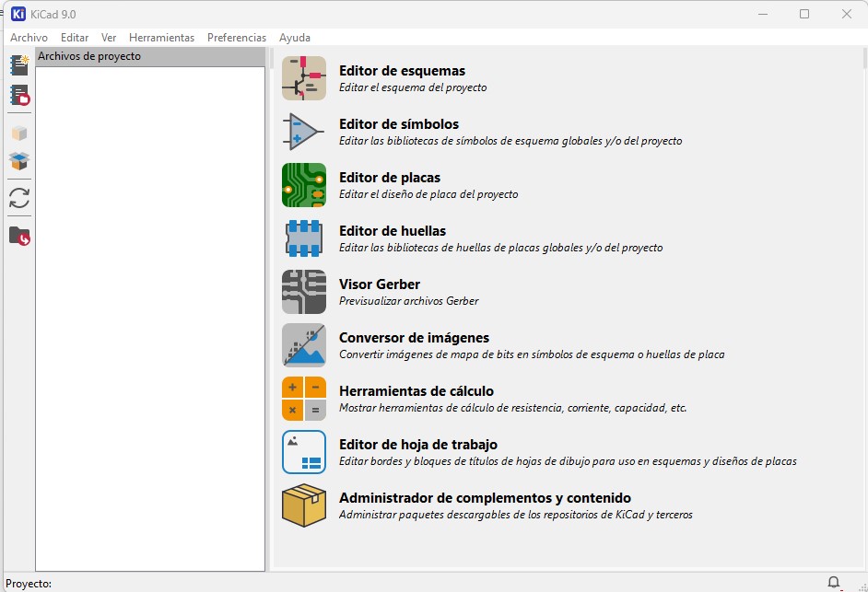This screenshot has height=592, width=868.
Task: Click the Herramientas de cálculo title text
Action: (x=416, y=391)
